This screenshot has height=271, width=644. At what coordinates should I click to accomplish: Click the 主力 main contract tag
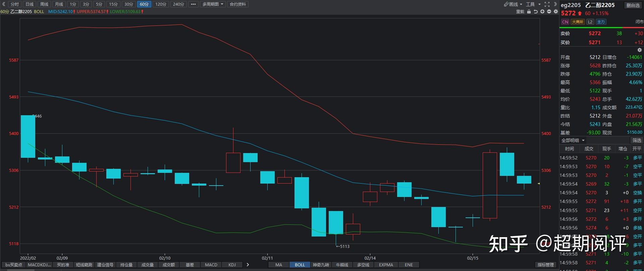click(601, 22)
